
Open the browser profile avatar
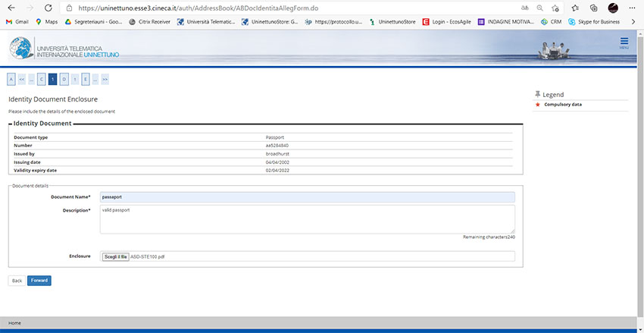613,8
